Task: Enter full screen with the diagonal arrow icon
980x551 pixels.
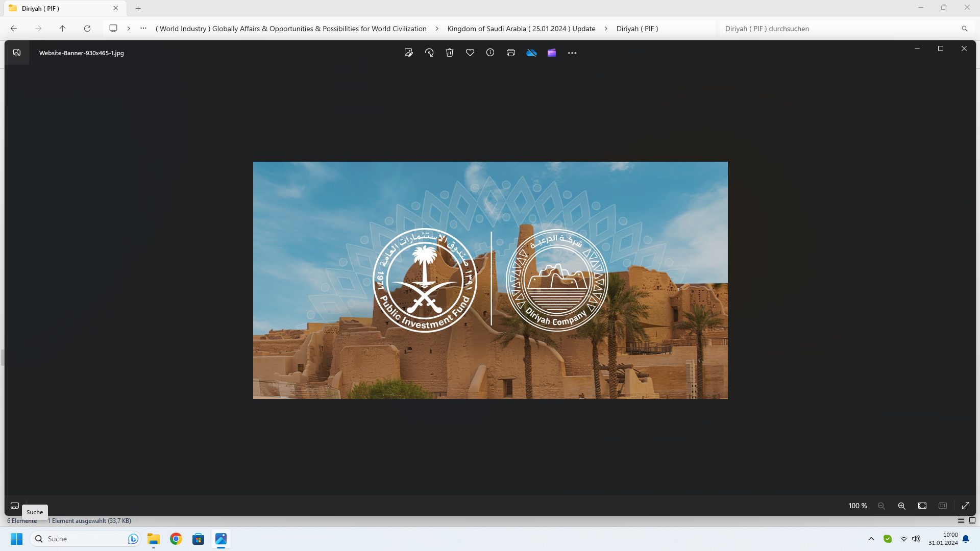Action: pos(966,506)
